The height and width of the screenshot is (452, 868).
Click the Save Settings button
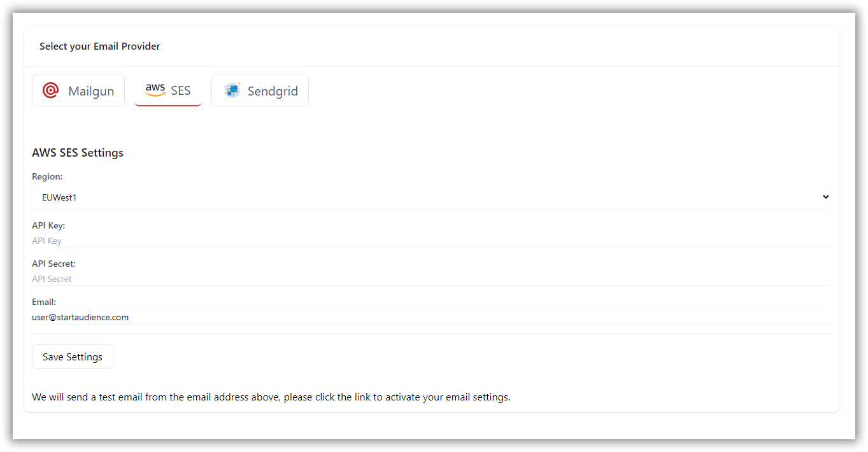73,357
